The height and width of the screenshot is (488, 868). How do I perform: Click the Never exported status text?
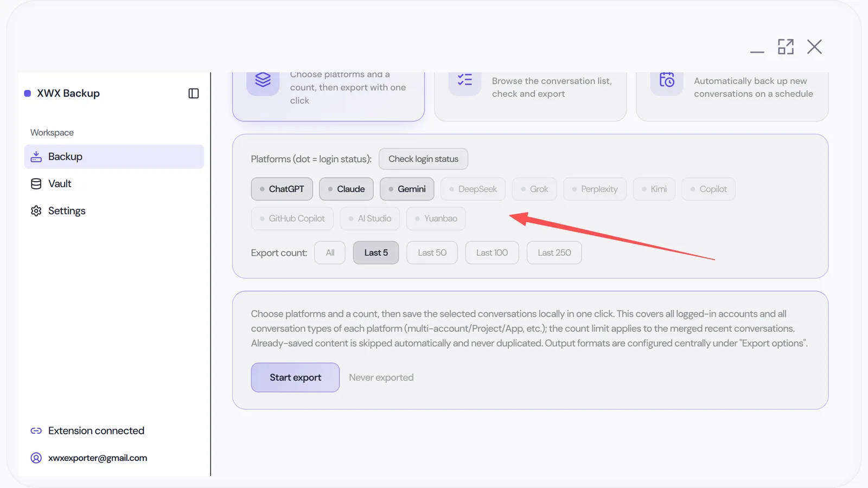coord(381,377)
